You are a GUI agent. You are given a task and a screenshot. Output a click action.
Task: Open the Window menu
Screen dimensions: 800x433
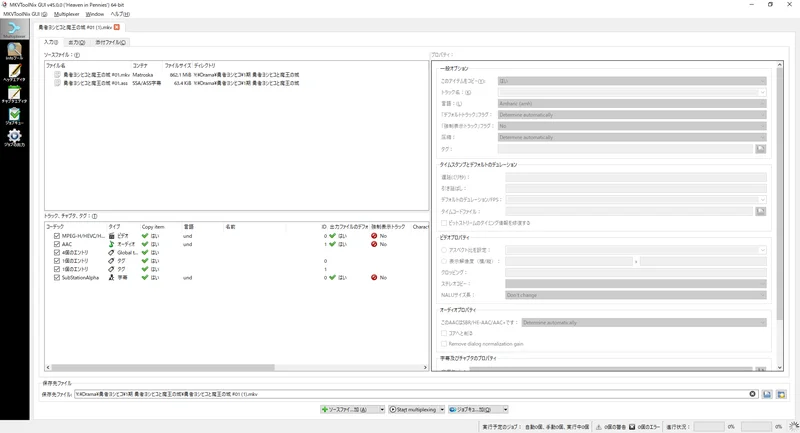click(x=95, y=14)
